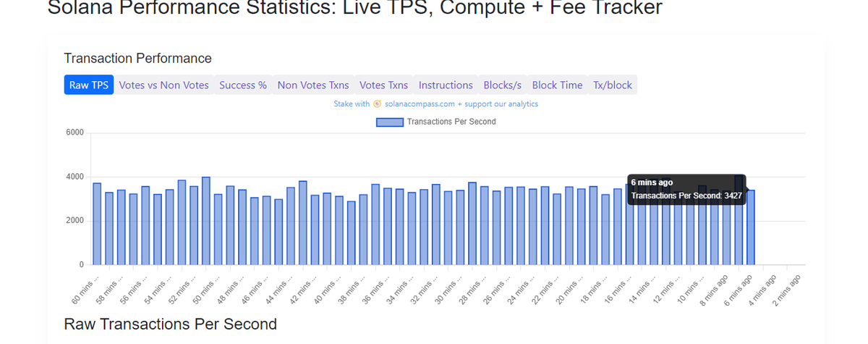868x344 pixels.
Task: Click the 0 y-axis label
Action: (x=82, y=265)
